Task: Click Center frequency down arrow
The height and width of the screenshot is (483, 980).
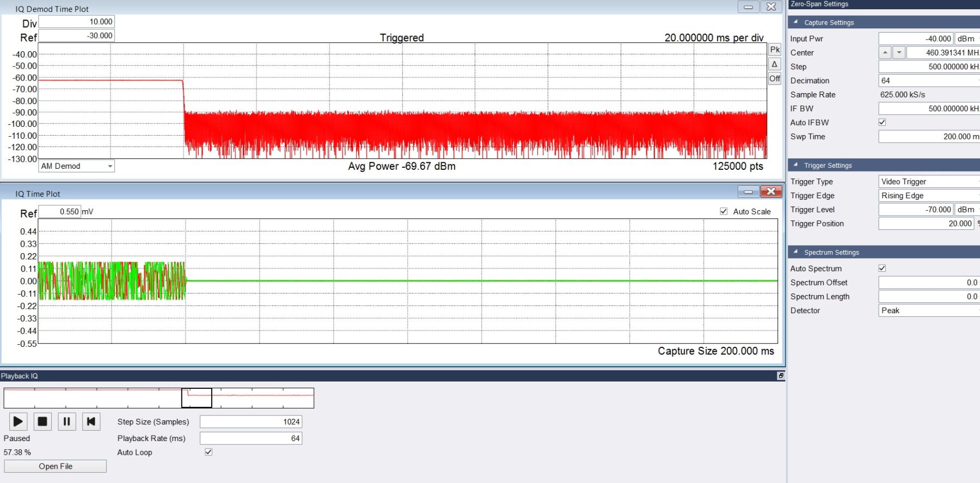Action: (899, 53)
